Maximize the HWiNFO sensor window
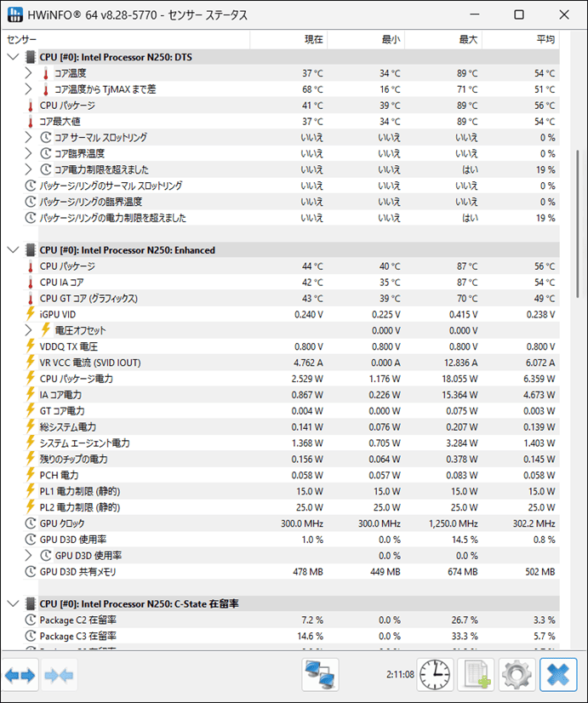Viewport: 588px width, 703px height. click(x=519, y=14)
